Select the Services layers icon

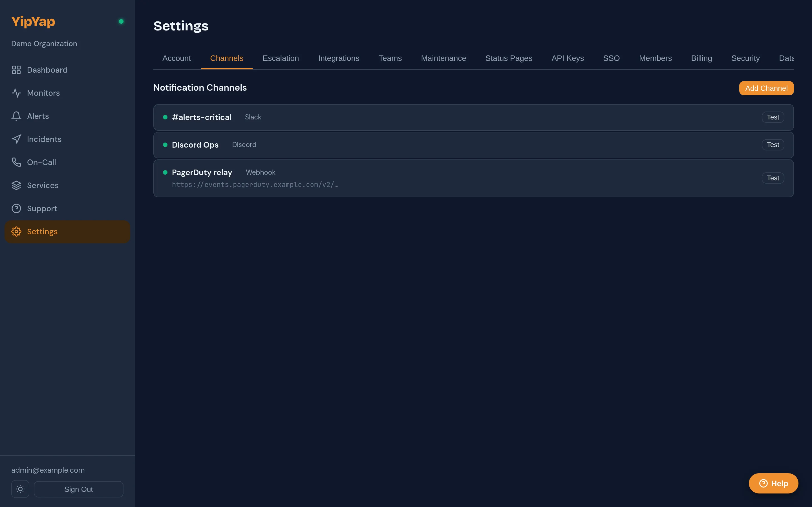coord(16,185)
